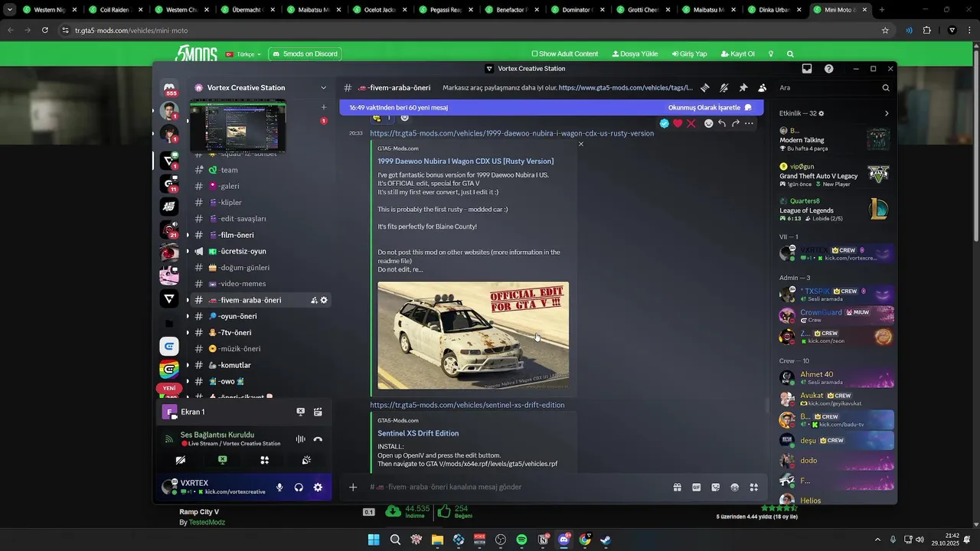The height and width of the screenshot is (551, 980).
Task: Open soundboard icon in voice panel
Action: tap(306, 460)
